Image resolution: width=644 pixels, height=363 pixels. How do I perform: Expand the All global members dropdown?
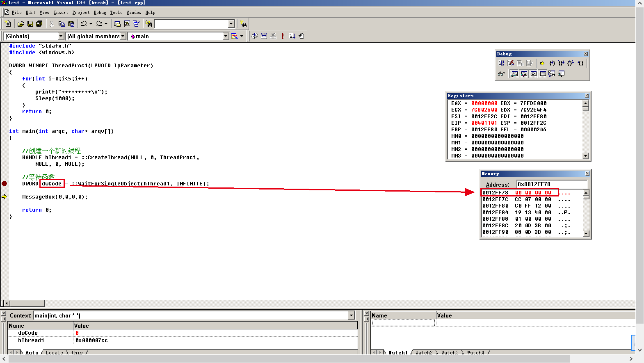[123, 36]
